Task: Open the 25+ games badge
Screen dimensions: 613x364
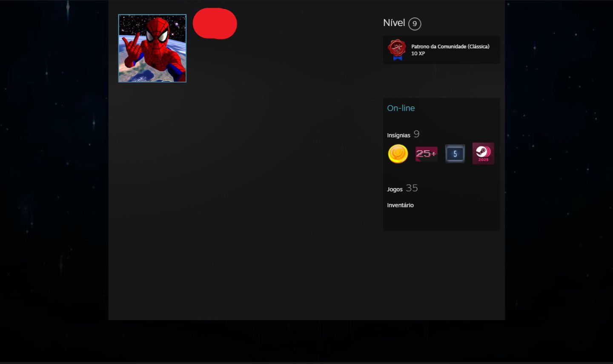Action: [426, 154]
